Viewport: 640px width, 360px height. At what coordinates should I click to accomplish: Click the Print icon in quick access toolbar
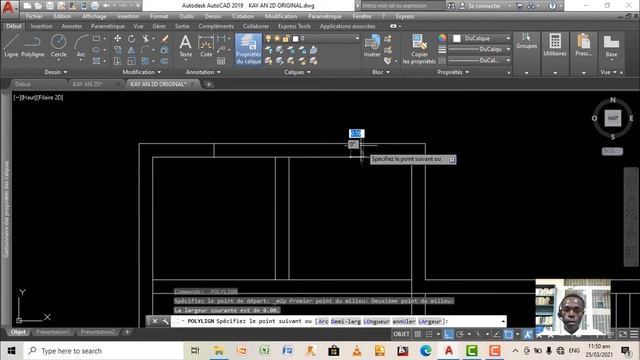click(x=95, y=6)
